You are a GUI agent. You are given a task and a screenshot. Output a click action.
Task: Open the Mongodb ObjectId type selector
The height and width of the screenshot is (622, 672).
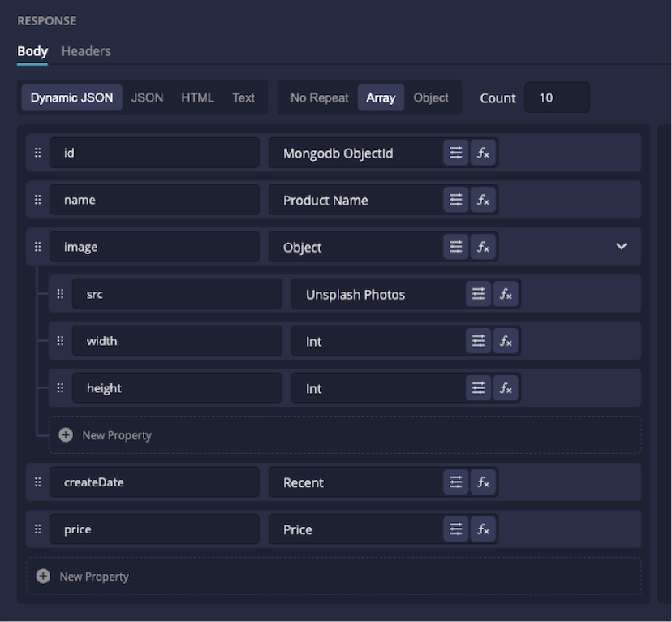pyautogui.click(x=355, y=153)
